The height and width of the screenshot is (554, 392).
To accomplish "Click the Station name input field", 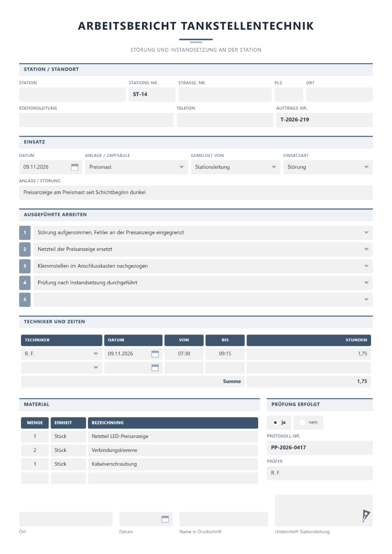I will pos(73,95).
